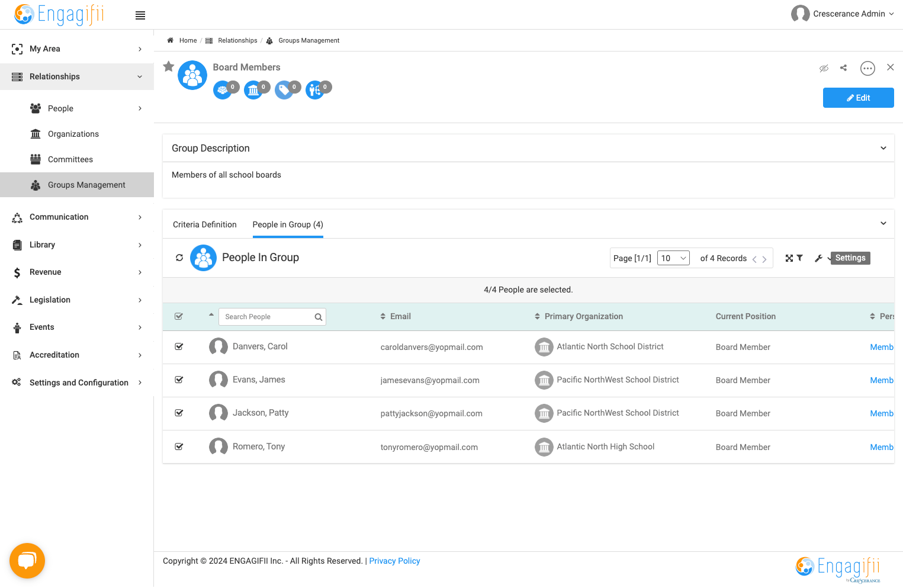Click the blue Edit button

coord(859,98)
